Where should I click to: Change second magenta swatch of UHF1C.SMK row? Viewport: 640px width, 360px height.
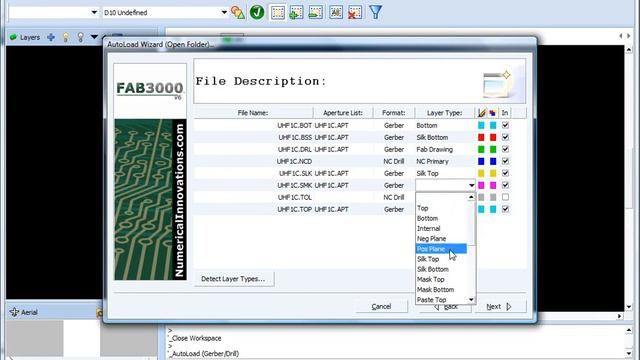tap(493, 185)
